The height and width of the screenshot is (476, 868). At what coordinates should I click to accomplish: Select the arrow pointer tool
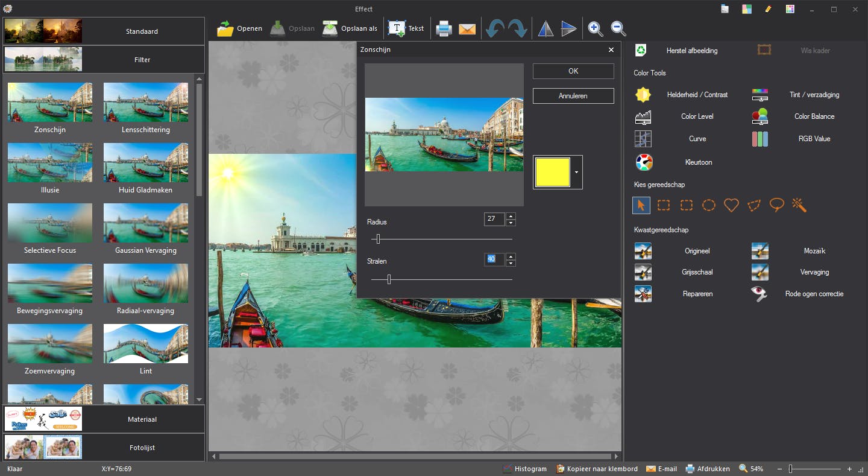pyautogui.click(x=641, y=205)
